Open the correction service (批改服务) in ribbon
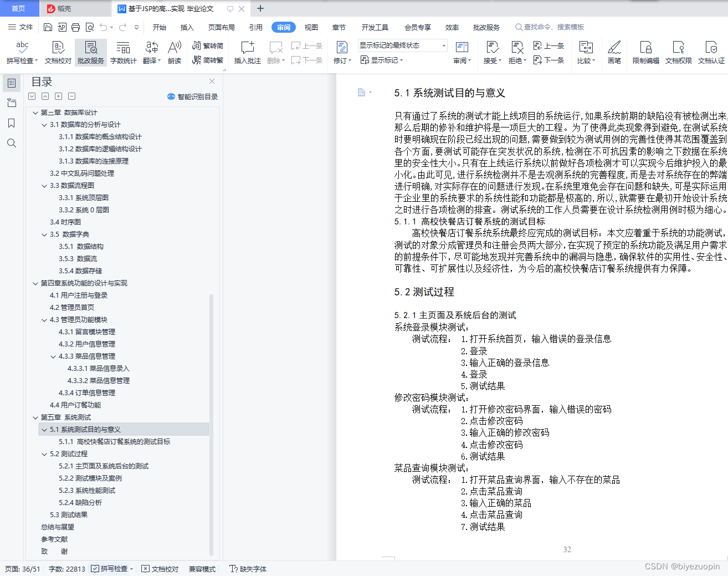Viewport: 728px width, 576px height. (x=91, y=52)
